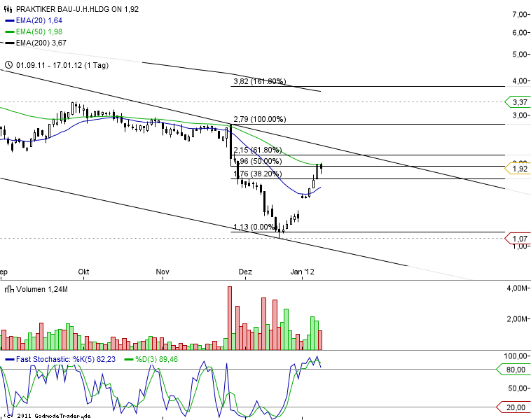Click the 3,82 (161.80%) Fibonacci label
This screenshot has width=531, height=420.
click(x=260, y=81)
